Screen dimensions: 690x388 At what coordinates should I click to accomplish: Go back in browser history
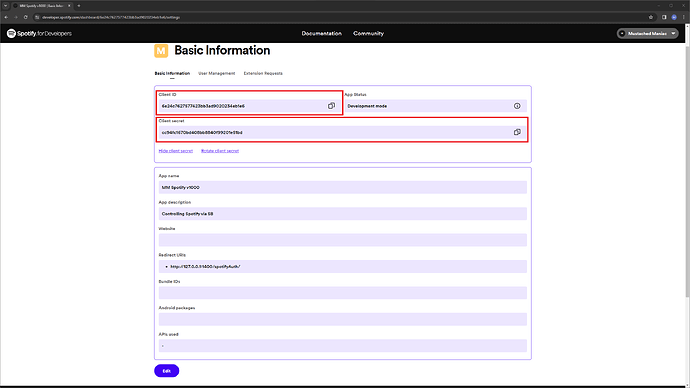point(6,17)
